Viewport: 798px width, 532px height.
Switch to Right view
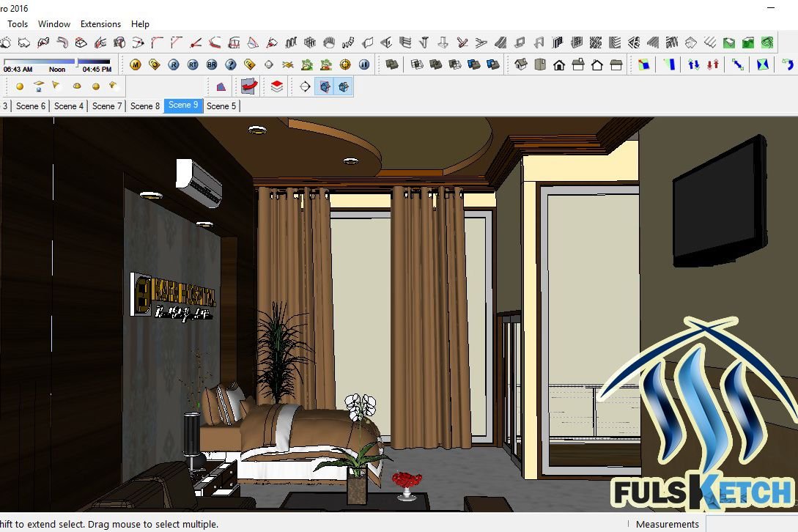pos(578,64)
